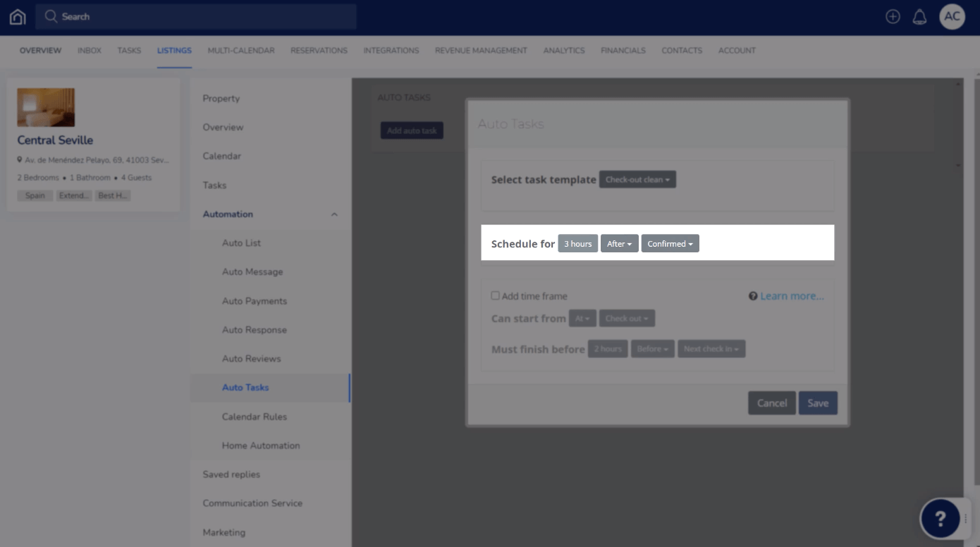The image size is (980, 547).
Task: Switch to the RESERVATIONS tab
Action: 319,50
